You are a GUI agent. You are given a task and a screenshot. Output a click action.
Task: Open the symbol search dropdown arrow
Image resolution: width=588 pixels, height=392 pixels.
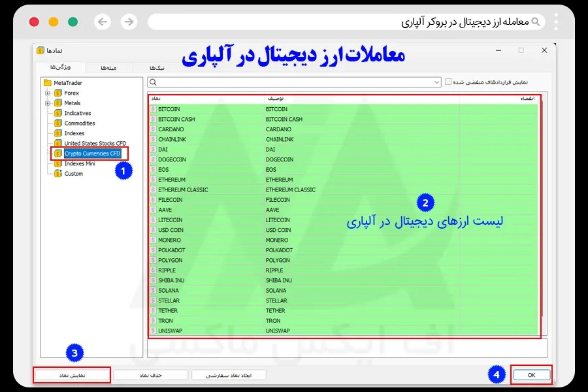pos(437,82)
